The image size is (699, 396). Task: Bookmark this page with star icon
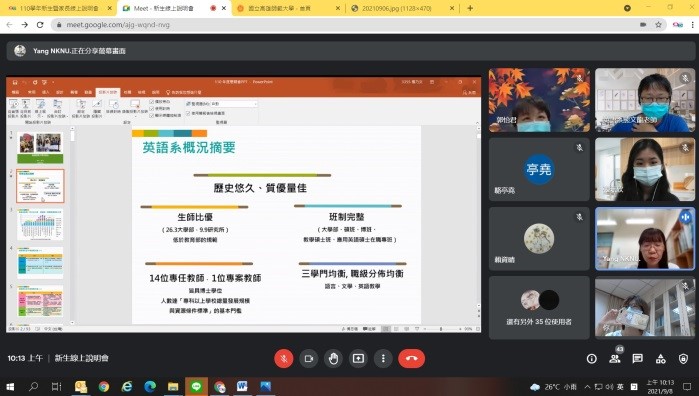click(658, 25)
